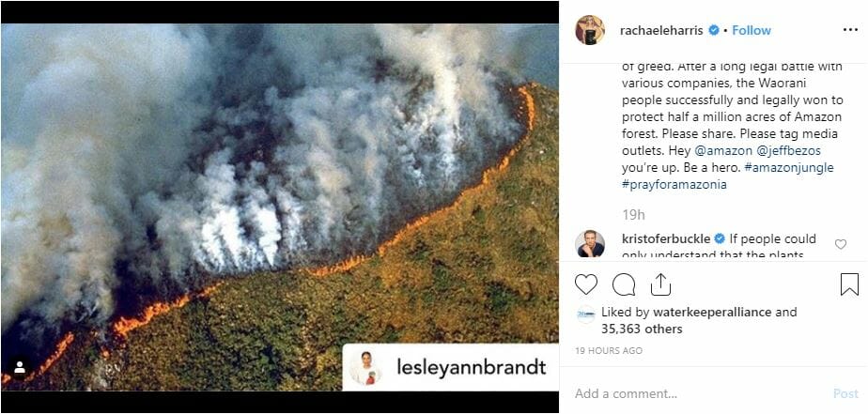Save post with the bookmark icon
This screenshot has height=414, width=868.
(x=849, y=284)
